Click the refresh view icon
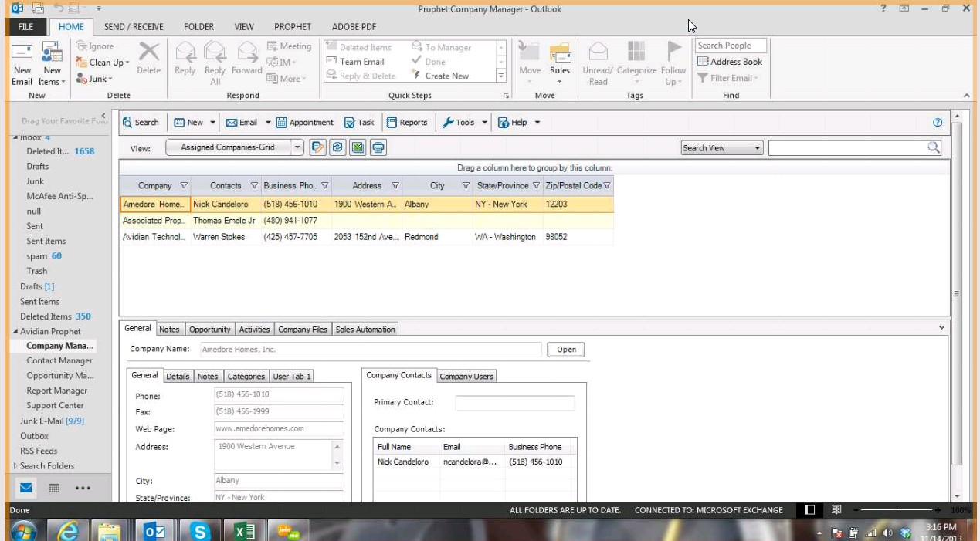 338,147
